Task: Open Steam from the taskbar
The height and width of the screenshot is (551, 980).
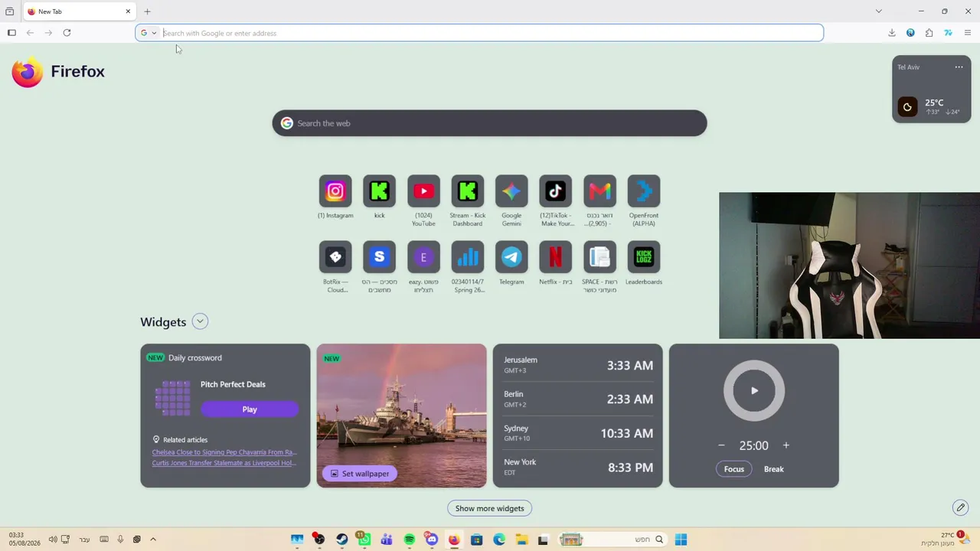Action: pyautogui.click(x=341, y=540)
